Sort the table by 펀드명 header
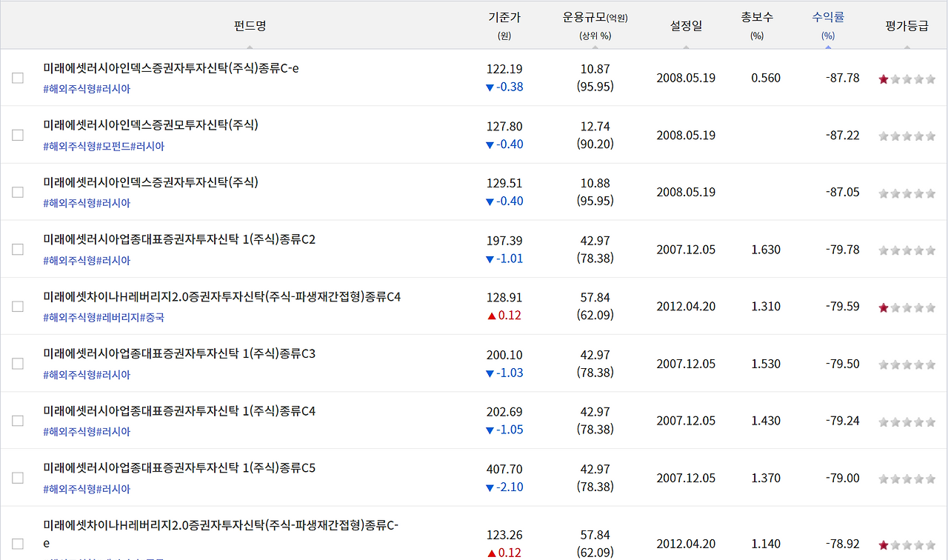 [x=250, y=26]
